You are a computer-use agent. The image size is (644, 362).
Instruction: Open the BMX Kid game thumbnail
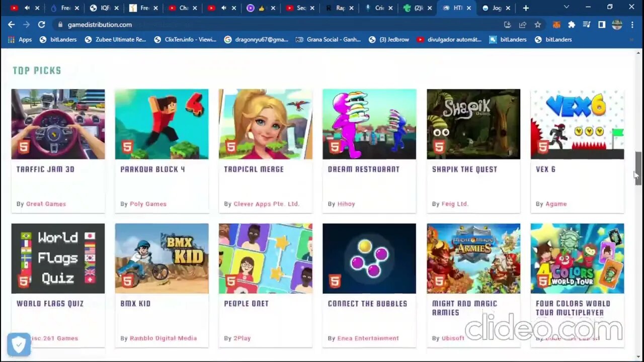pos(162,258)
